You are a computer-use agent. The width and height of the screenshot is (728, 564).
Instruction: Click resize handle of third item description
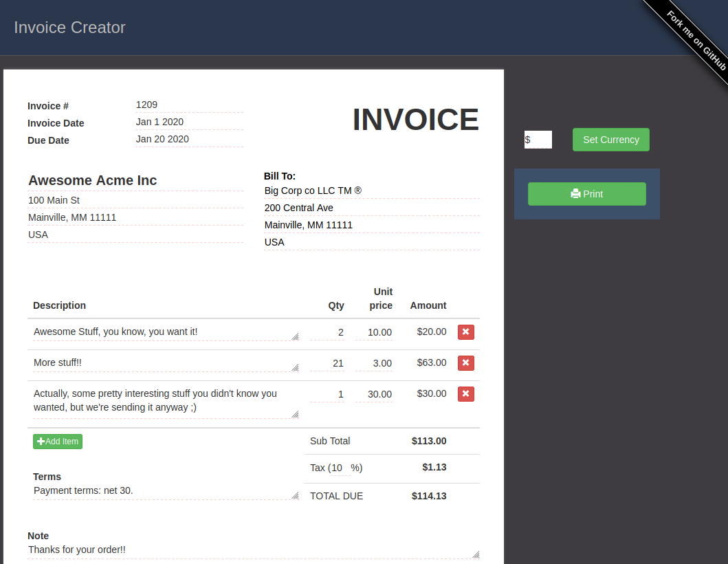(296, 415)
